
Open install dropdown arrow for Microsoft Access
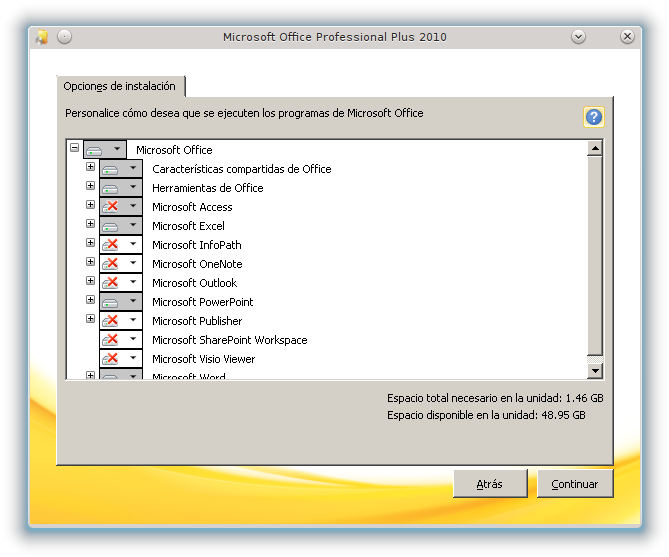pos(133,206)
